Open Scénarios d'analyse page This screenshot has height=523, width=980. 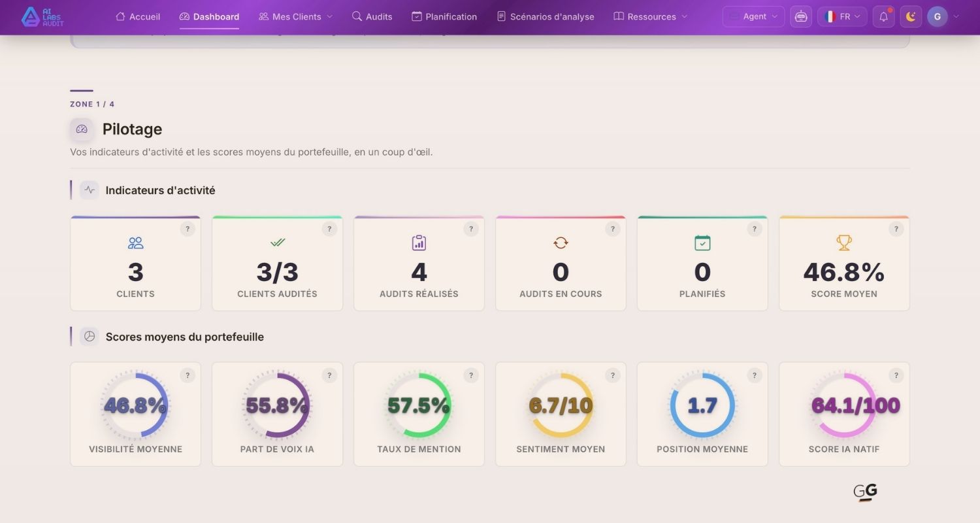click(546, 16)
